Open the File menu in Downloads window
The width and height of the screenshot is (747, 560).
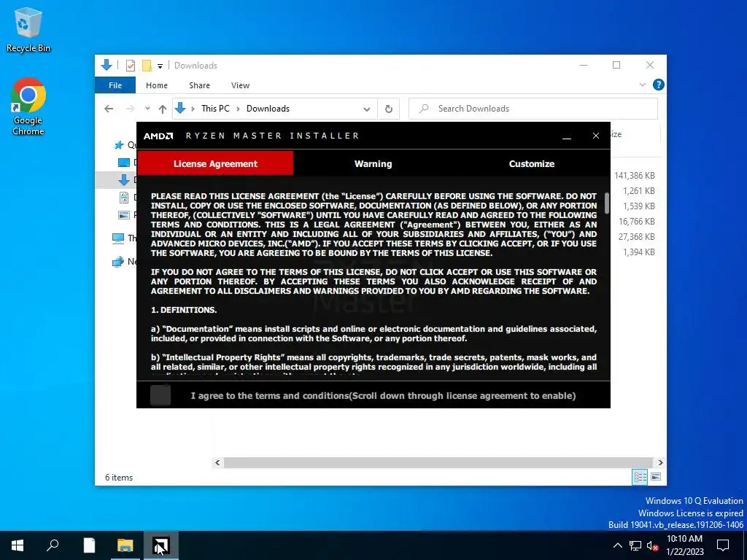[115, 85]
